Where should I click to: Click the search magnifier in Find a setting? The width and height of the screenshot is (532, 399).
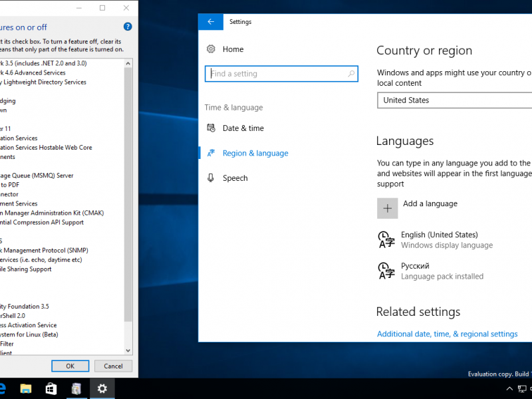click(351, 74)
